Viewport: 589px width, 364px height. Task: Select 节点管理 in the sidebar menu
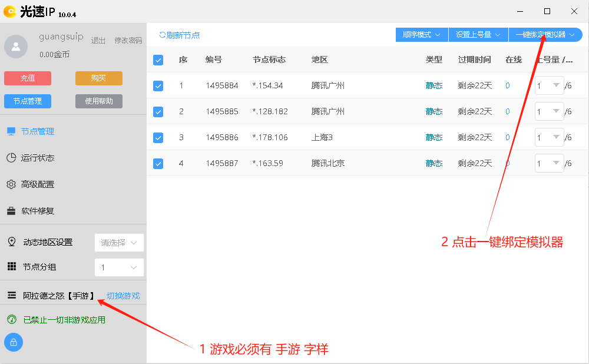[37, 131]
